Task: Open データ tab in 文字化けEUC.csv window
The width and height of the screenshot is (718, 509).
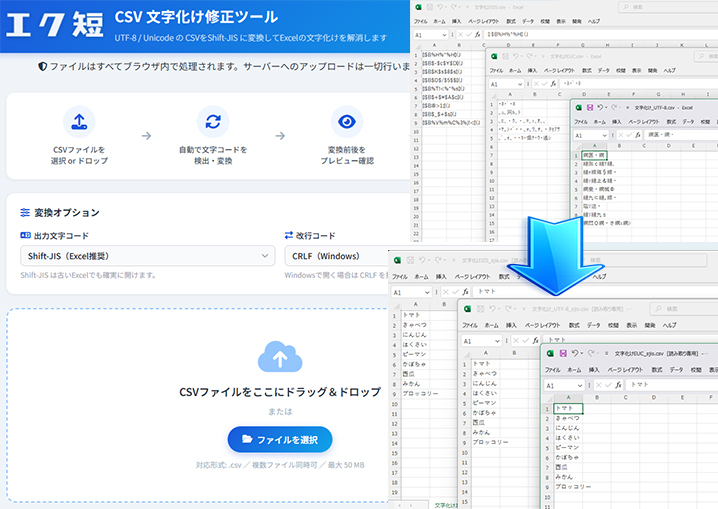Action: point(604,70)
